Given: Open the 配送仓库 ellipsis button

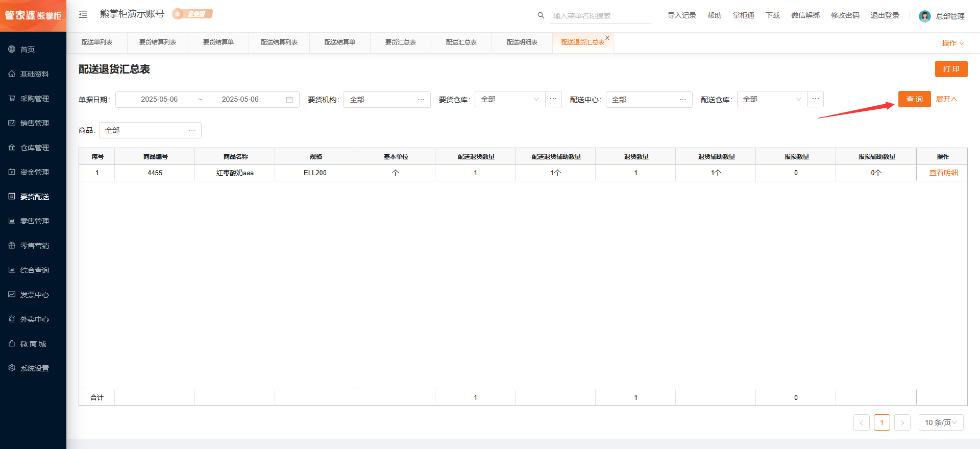Looking at the screenshot, I should (816, 99).
